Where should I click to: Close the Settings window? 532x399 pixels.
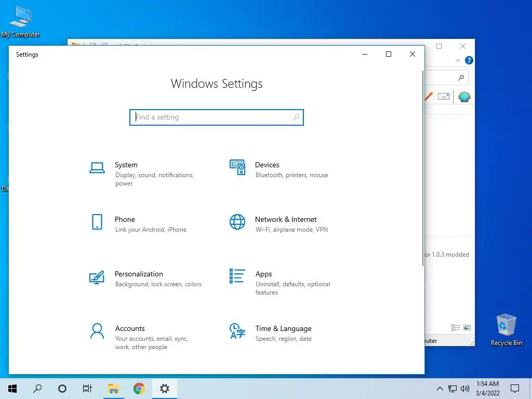pos(412,54)
